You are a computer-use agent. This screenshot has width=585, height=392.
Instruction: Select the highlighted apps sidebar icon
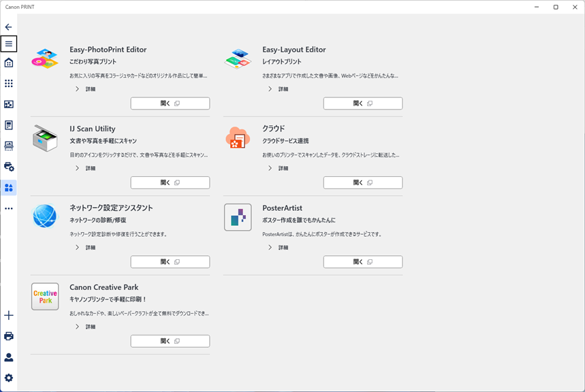[9, 188]
